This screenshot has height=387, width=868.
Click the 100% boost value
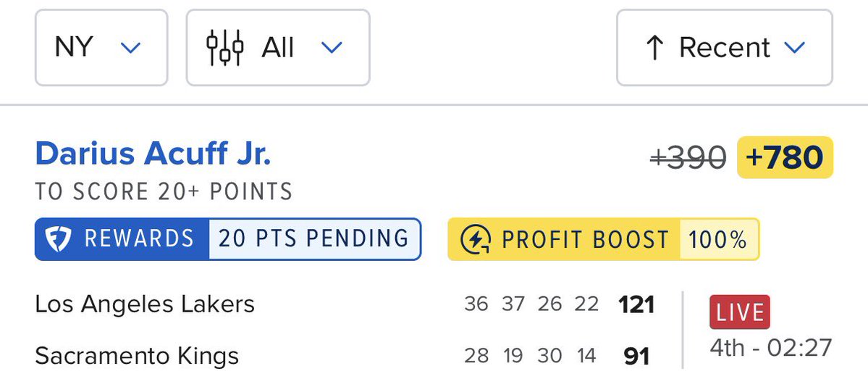tap(717, 239)
